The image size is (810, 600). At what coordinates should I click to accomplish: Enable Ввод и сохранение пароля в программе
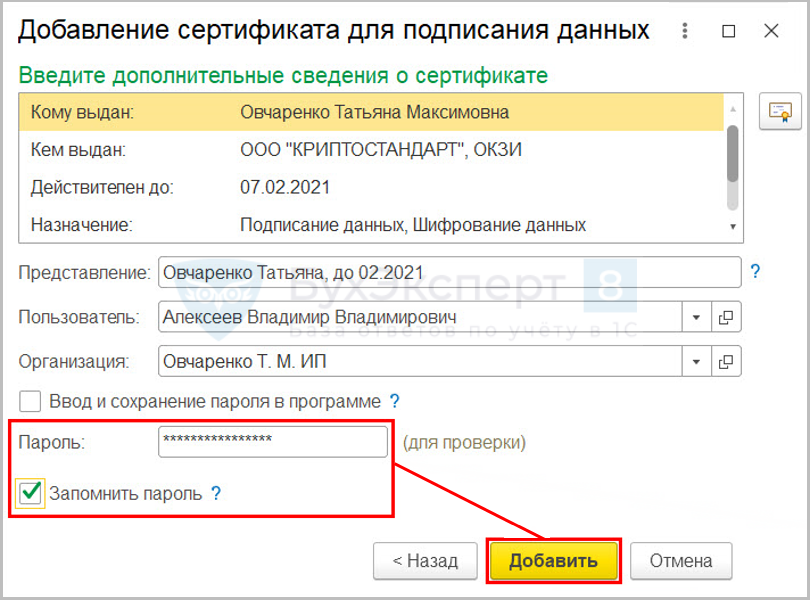(30, 401)
